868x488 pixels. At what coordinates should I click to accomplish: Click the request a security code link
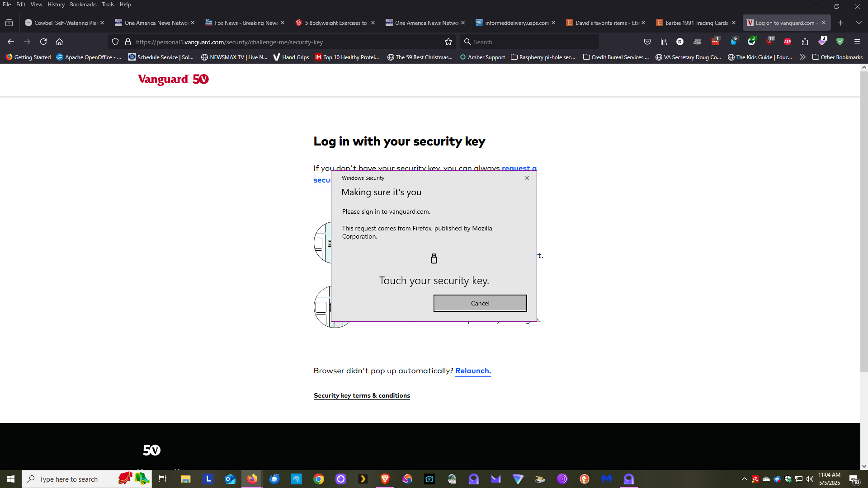(x=519, y=168)
